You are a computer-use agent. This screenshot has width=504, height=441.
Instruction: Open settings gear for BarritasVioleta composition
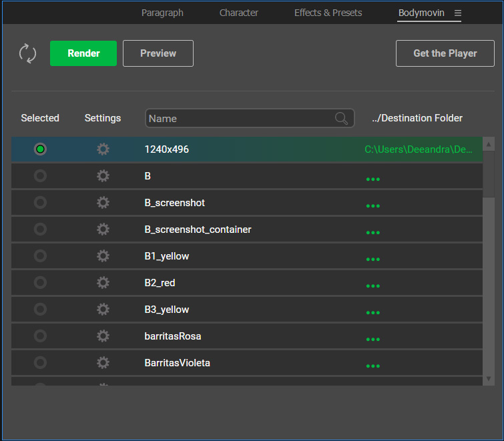coord(103,363)
